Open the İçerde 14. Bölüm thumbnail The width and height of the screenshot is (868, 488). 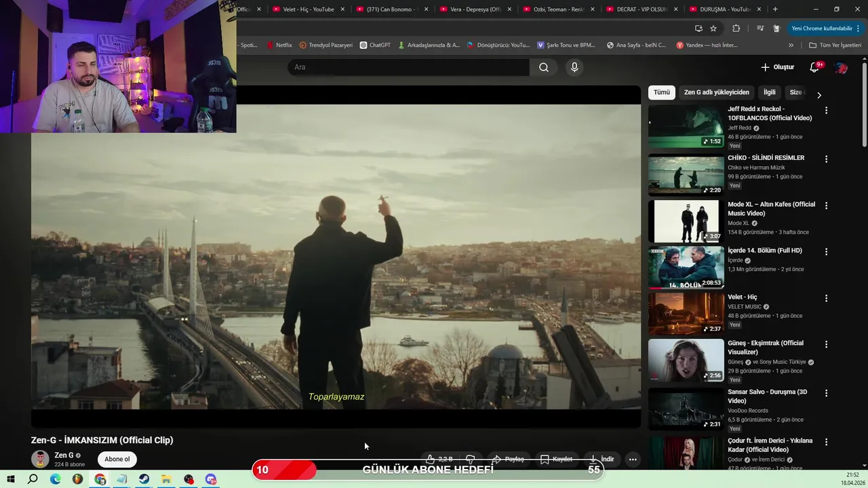click(686, 268)
